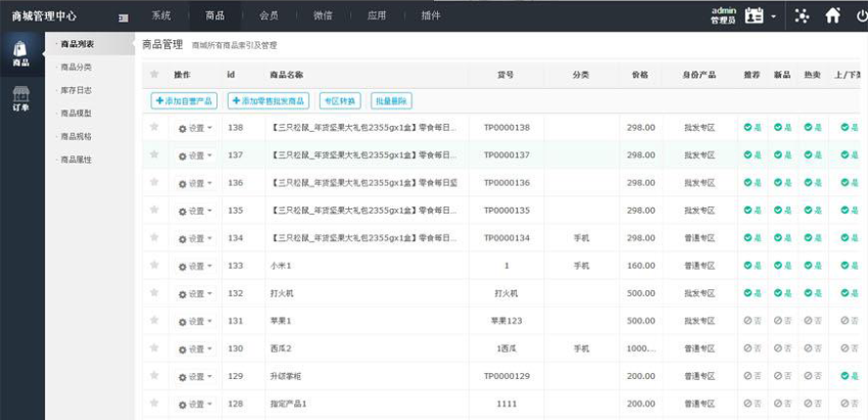
Task: Star the 小米1 product row
Action: click(x=154, y=265)
